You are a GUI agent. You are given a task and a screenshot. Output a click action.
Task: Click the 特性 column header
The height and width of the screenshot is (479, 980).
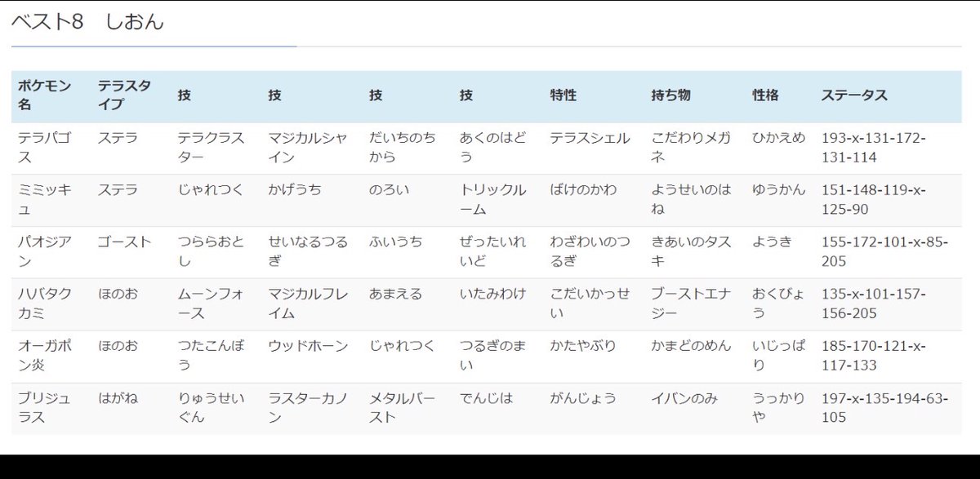[x=563, y=95]
